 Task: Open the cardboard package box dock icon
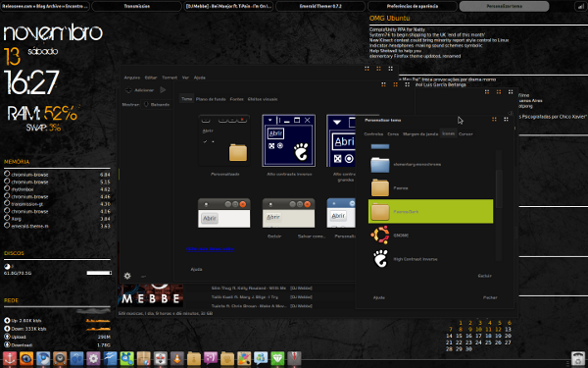pos(144,358)
